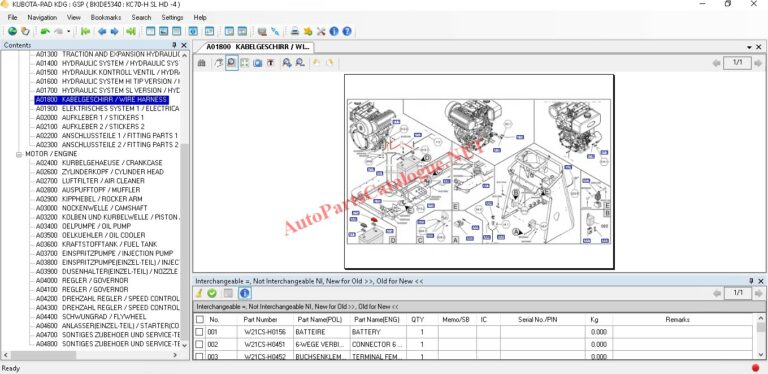This screenshot has width=768, height=374.
Task: Click the printer icon in the toolbar
Action: (x=295, y=31)
